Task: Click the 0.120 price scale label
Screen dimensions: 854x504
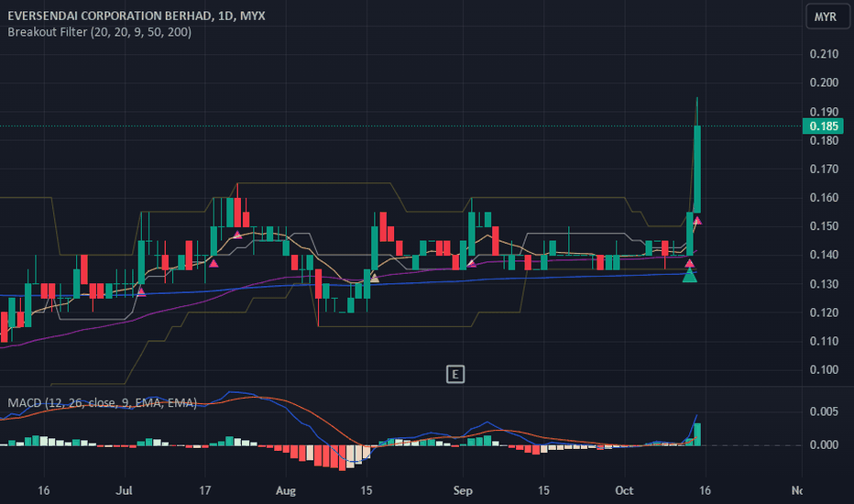Action: pyautogui.click(x=824, y=312)
